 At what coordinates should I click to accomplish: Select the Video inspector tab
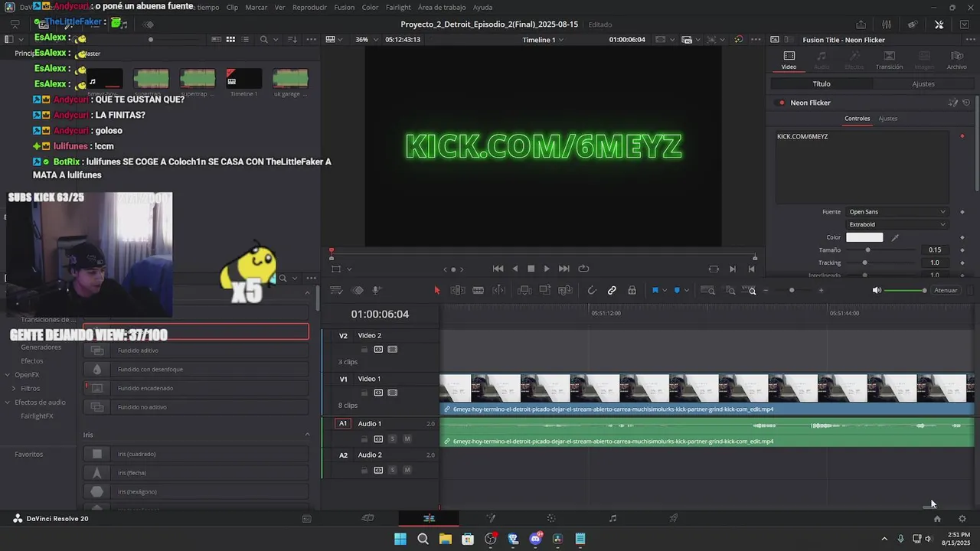[x=789, y=60]
